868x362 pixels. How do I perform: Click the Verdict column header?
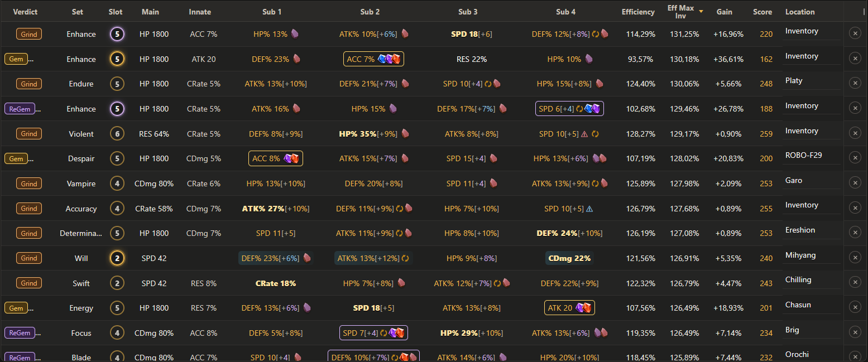tap(25, 12)
